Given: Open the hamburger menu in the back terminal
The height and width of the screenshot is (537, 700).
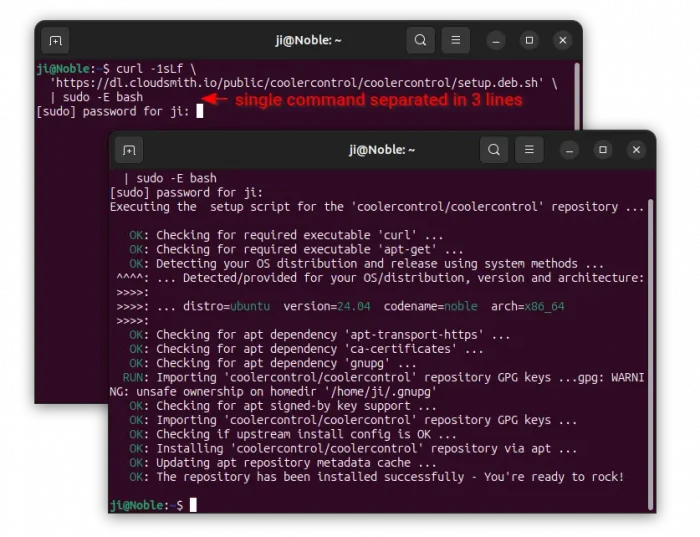Looking at the screenshot, I should point(455,40).
